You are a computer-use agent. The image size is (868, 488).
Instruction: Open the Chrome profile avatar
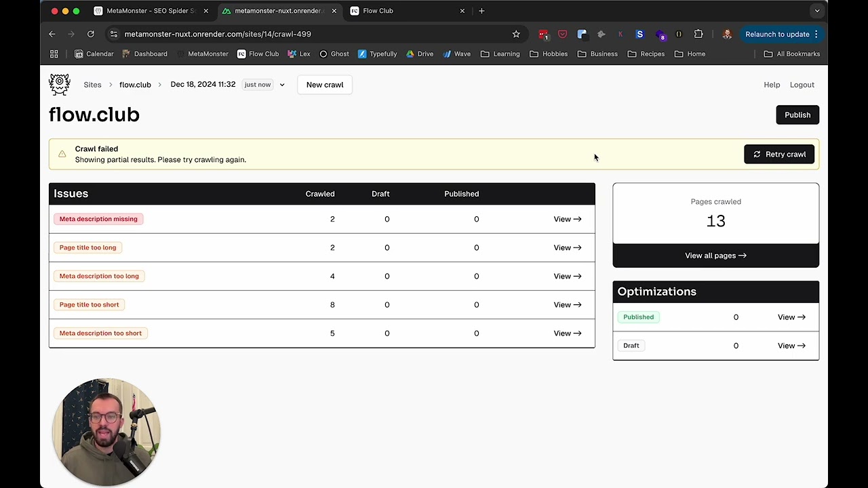[727, 34]
